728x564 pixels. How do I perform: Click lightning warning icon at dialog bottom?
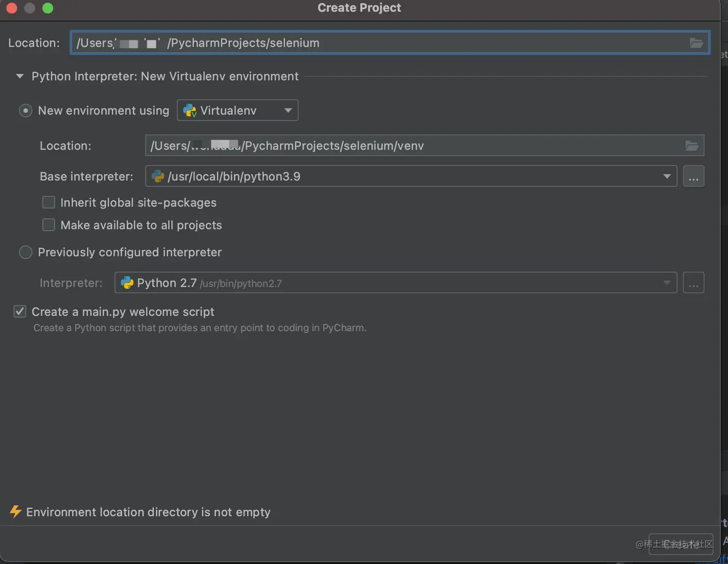15,512
